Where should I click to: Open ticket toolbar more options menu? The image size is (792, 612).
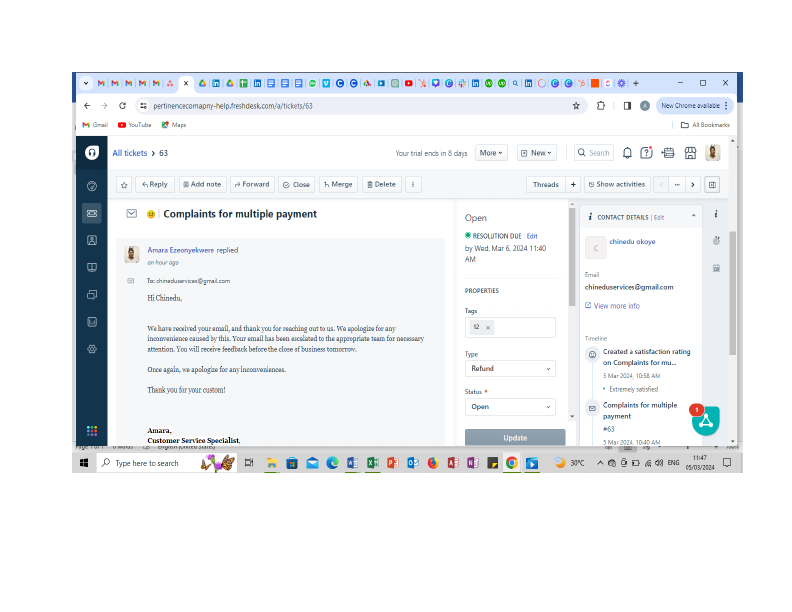coord(413,185)
